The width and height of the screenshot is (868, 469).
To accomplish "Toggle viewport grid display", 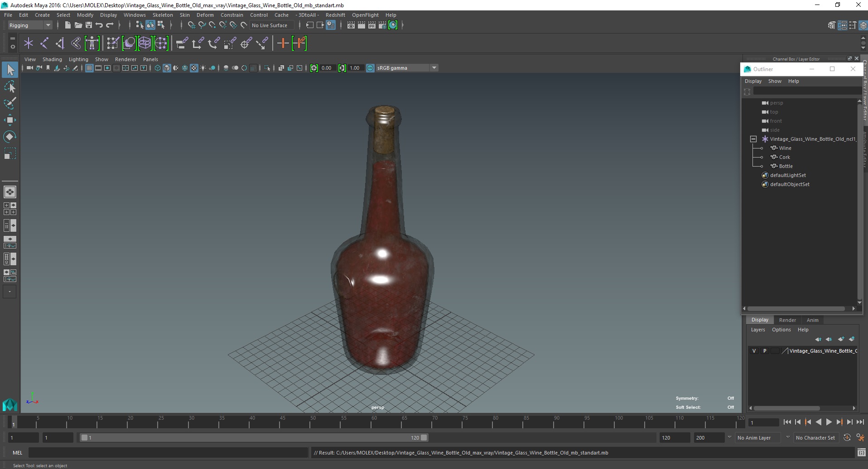I will coord(89,68).
